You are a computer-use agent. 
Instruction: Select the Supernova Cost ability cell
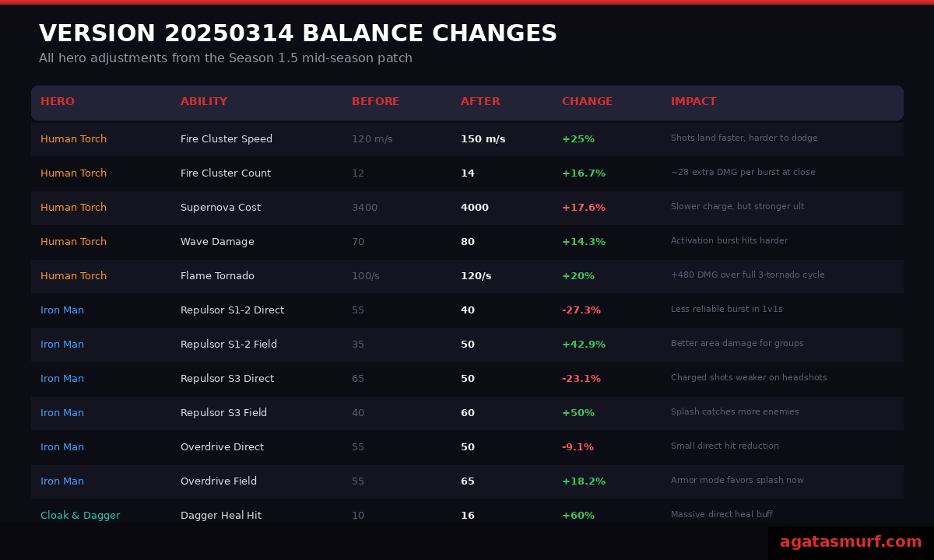220,208
